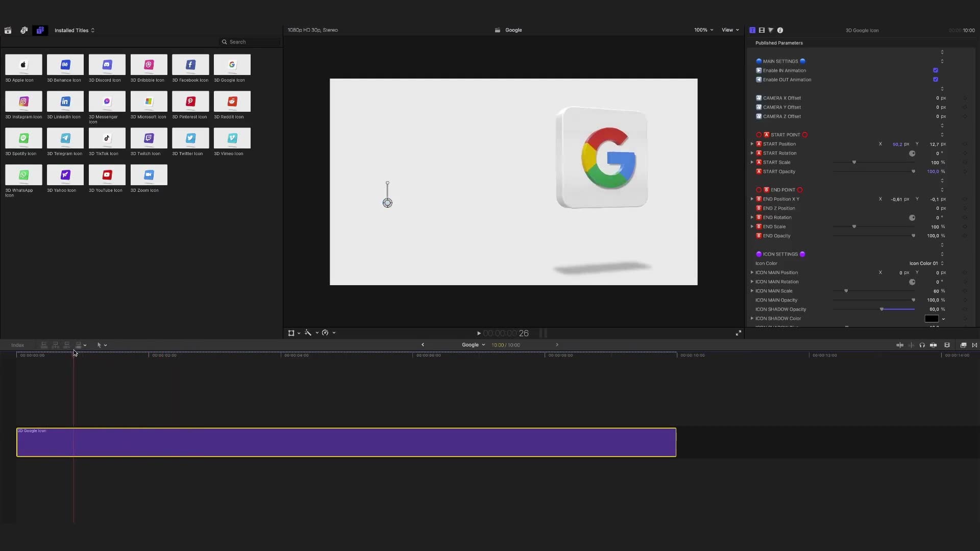
Task: Open the Libraries sidebar icon
Action: coord(8,31)
